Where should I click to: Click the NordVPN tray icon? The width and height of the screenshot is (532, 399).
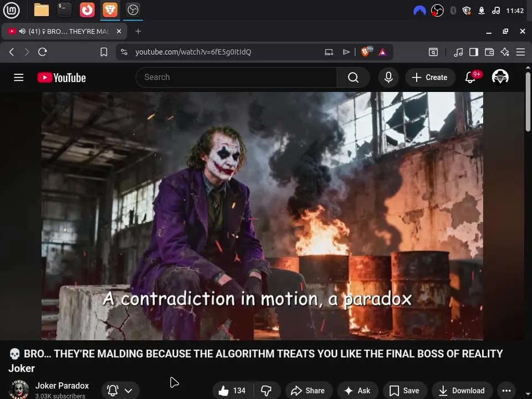tap(420, 11)
